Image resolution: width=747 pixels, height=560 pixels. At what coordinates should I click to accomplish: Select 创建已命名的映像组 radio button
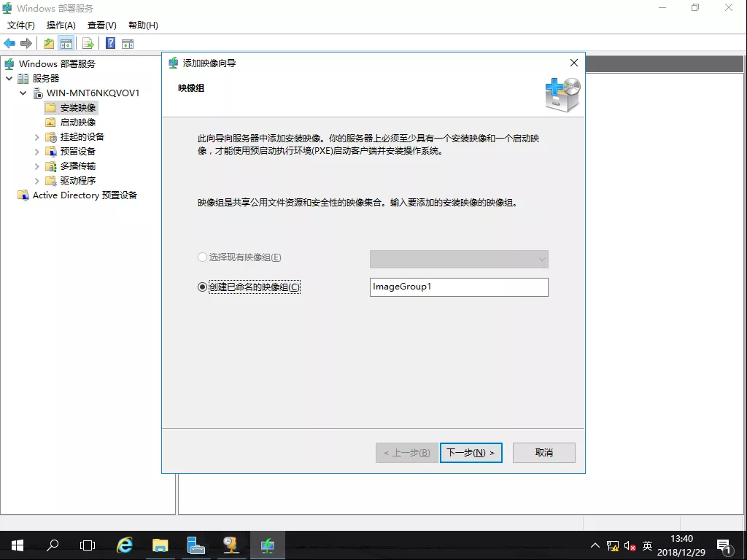[x=203, y=287]
